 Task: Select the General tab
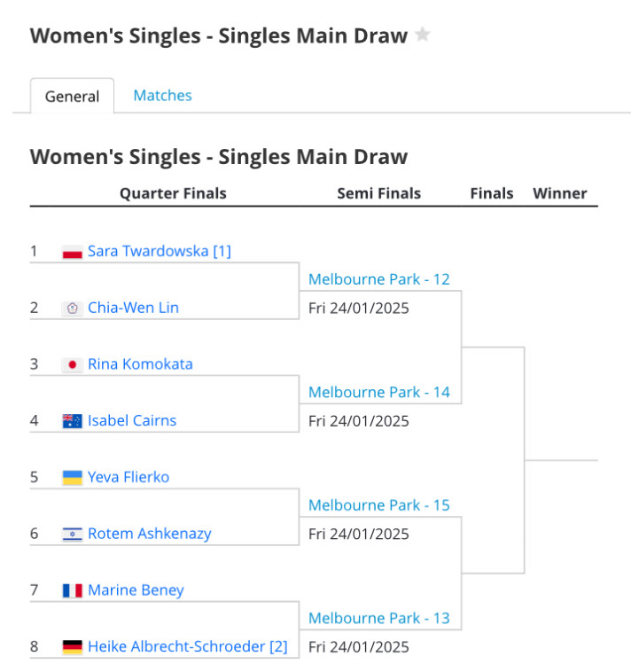pyautogui.click(x=72, y=96)
